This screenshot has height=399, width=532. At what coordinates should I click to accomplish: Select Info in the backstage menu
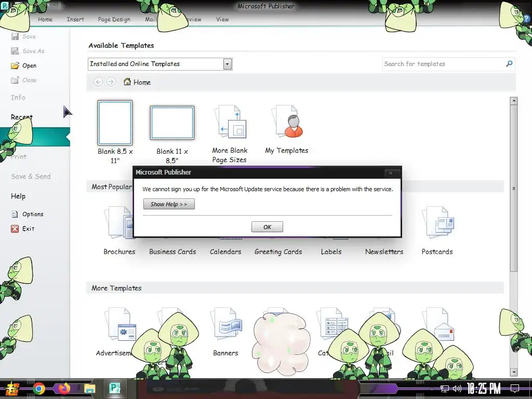18,97
